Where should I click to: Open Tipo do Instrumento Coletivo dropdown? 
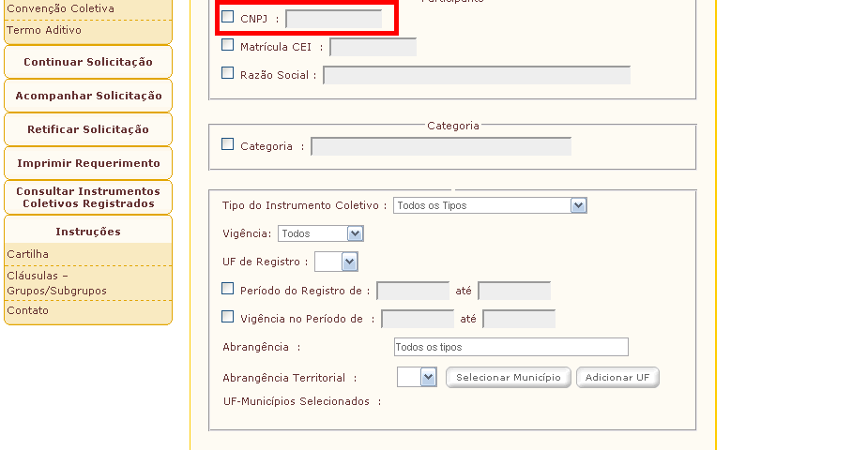490,205
